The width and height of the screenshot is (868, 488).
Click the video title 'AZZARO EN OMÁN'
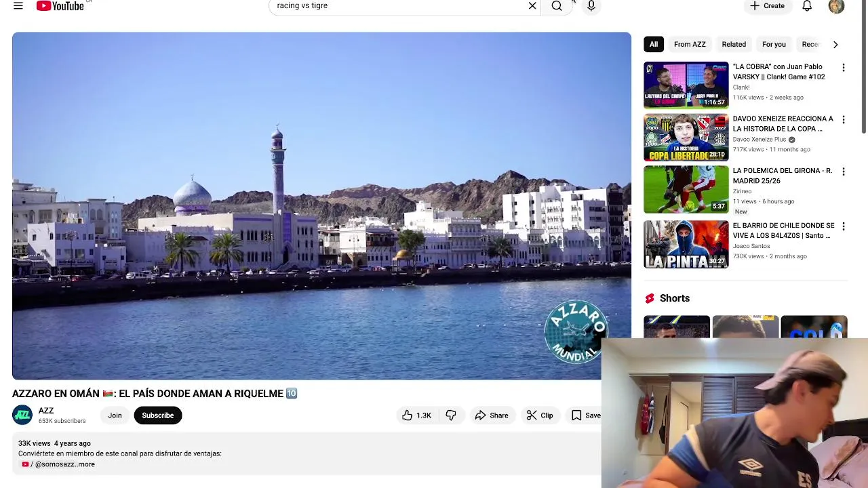[155, 394]
